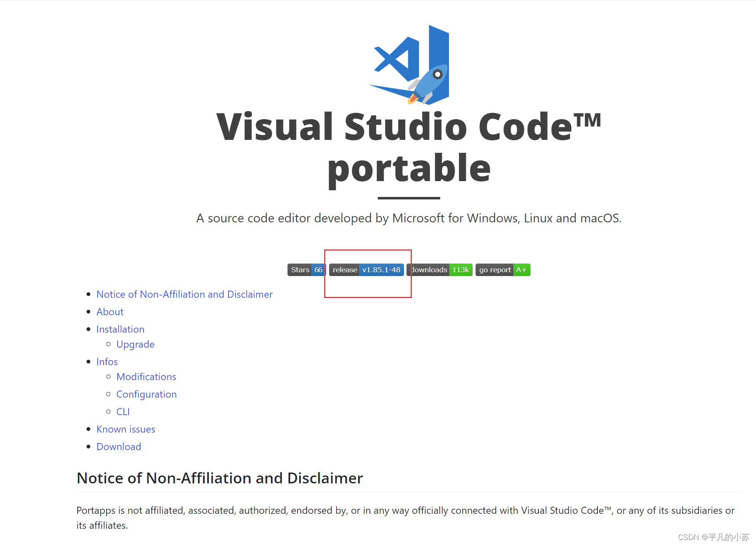Open the Modifications sub-link

(146, 377)
